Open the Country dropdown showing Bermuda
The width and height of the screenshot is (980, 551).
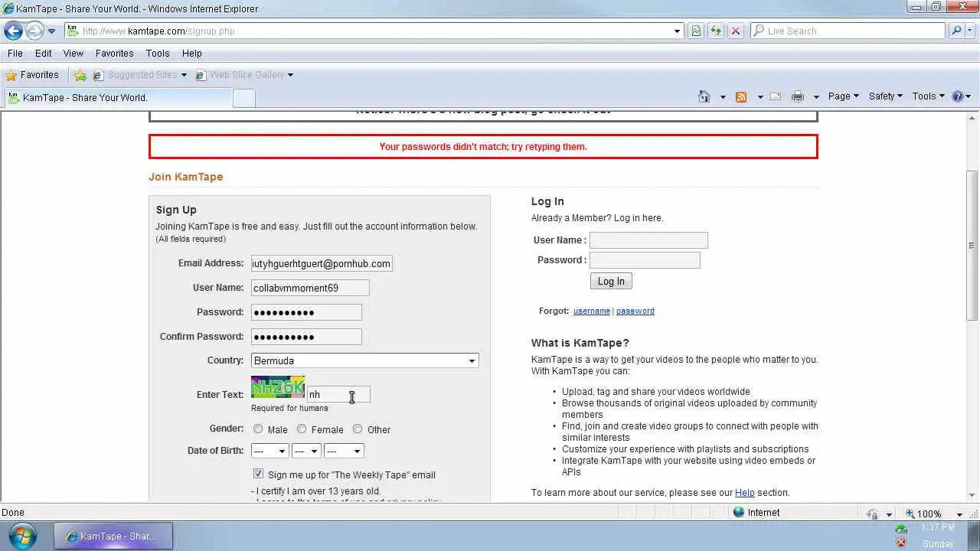click(364, 360)
